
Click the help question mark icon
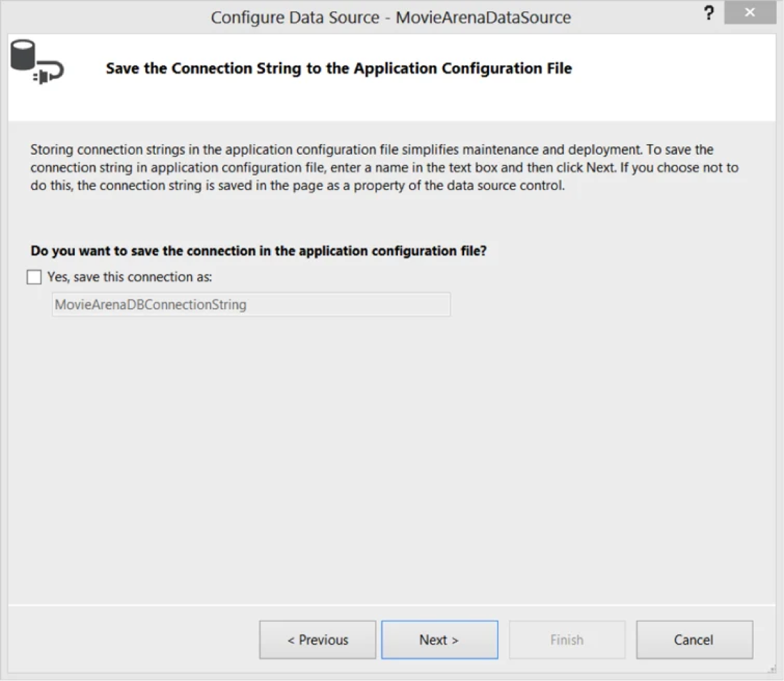(x=709, y=13)
